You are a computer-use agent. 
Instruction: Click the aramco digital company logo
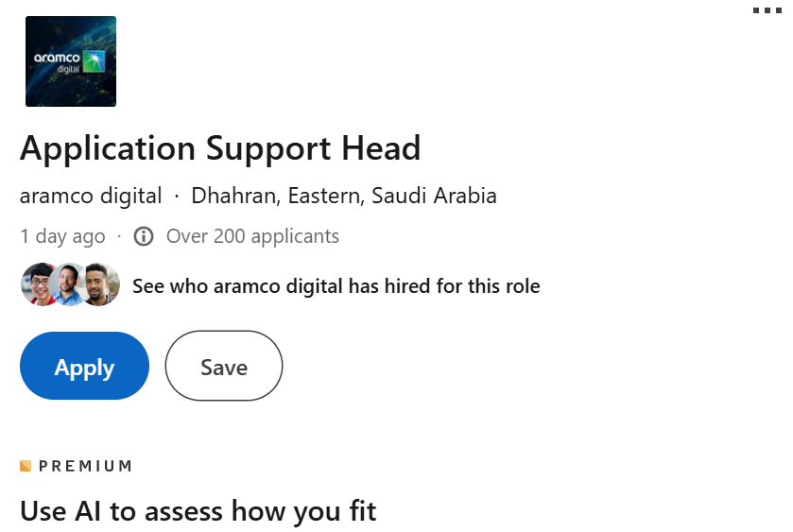[x=71, y=61]
